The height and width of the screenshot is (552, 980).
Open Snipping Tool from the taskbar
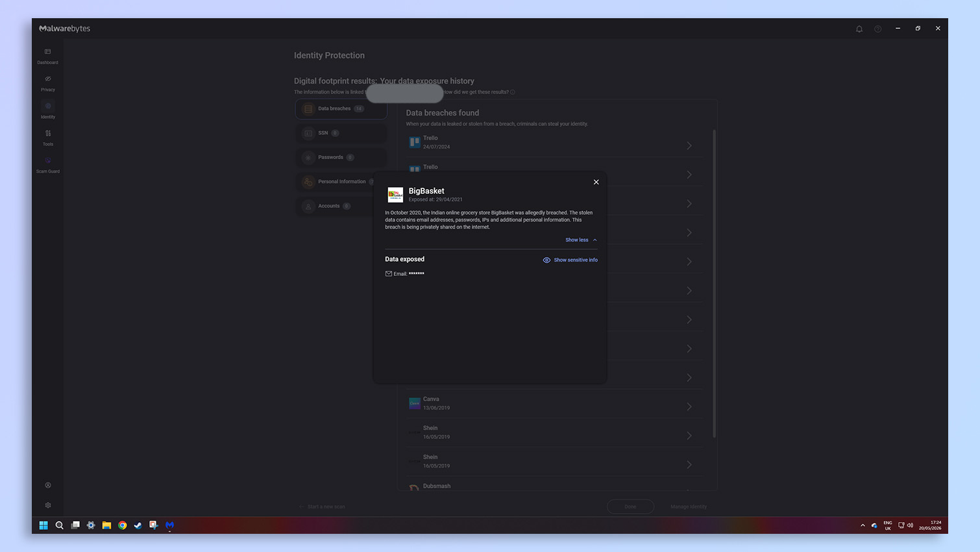coord(154,525)
